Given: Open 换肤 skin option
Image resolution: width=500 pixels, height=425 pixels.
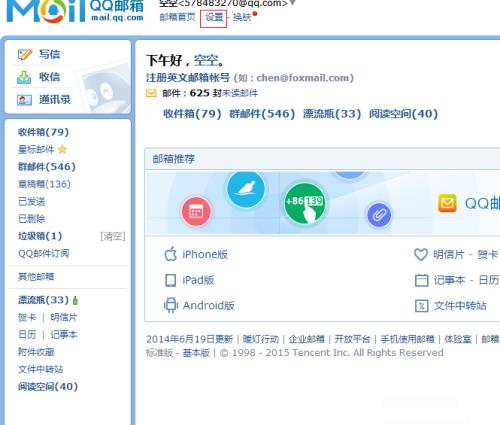Looking at the screenshot, I should tap(242, 17).
